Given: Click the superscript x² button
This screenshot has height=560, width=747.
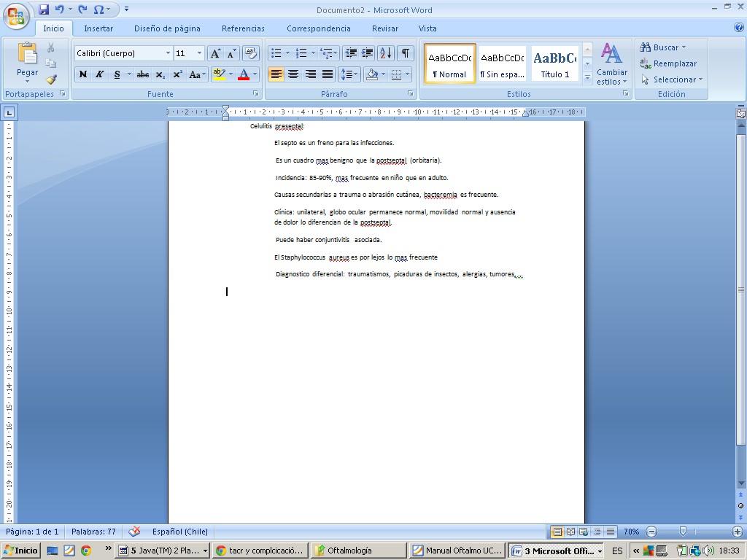Looking at the screenshot, I should click(177, 74).
